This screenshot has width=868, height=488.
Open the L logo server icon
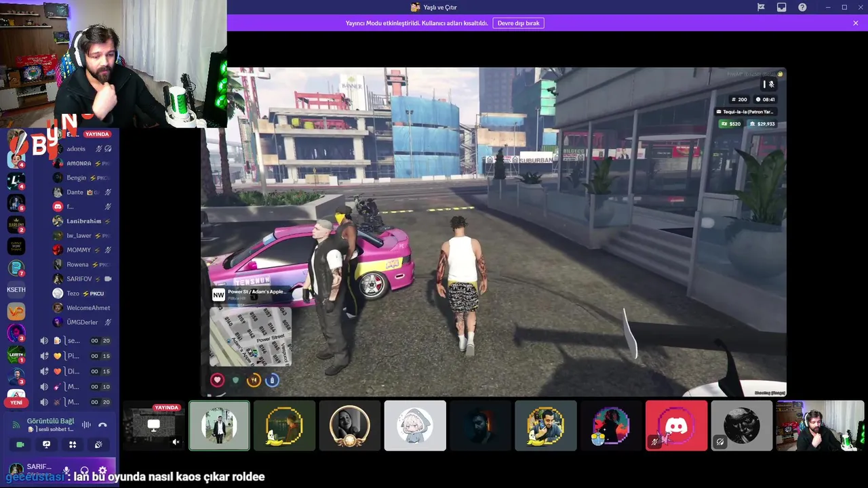(16, 181)
